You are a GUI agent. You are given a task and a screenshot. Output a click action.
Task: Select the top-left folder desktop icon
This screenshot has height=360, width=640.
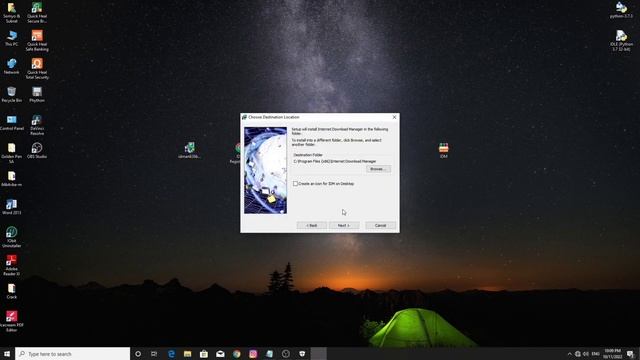(11, 13)
